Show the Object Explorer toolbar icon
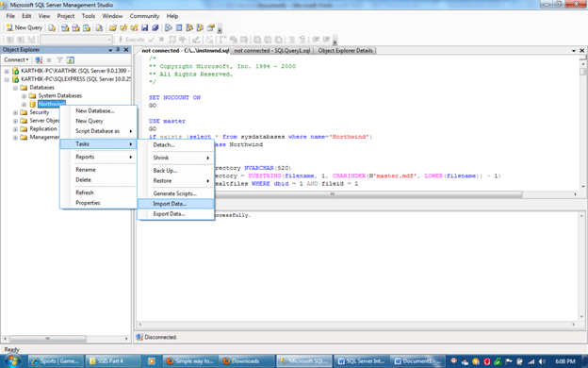 point(189,27)
